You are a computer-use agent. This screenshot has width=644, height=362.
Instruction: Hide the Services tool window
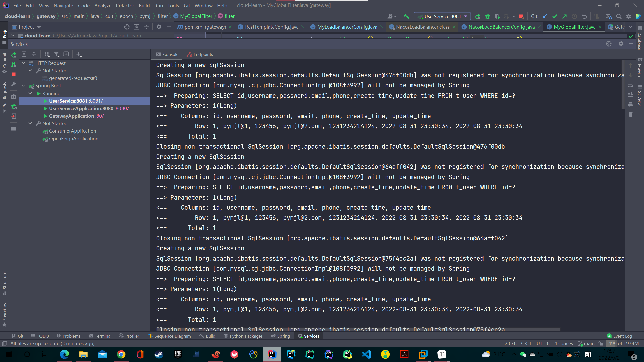(x=631, y=44)
